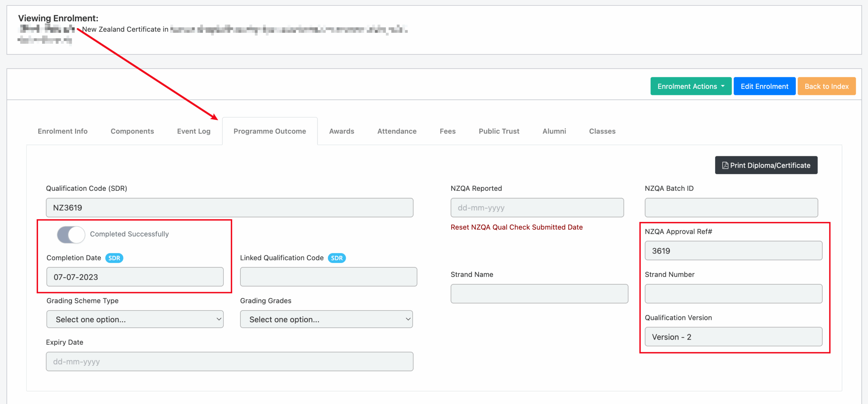Click the SDR badge next to Completion Date

coord(114,258)
